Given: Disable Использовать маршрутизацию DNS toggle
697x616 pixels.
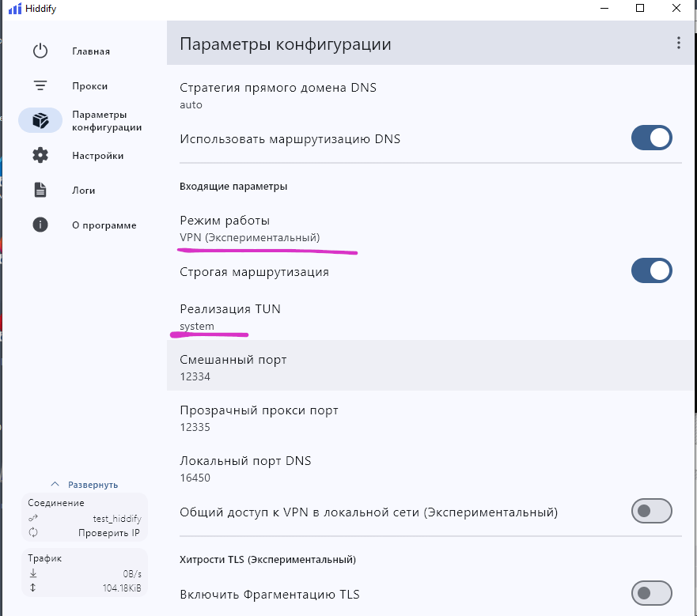Looking at the screenshot, I should (x=651, y=138).
